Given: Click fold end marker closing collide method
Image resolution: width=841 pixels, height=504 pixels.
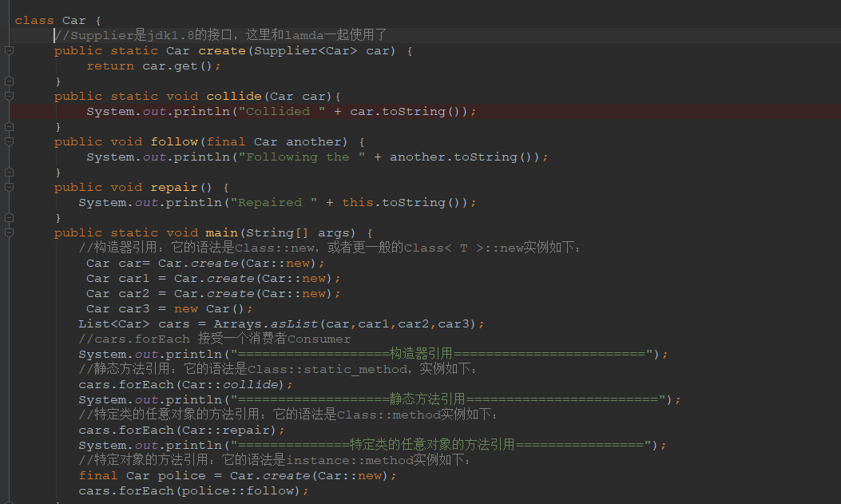Looking at the screenshot, I should pyautogui.click(x=9, y=126).
